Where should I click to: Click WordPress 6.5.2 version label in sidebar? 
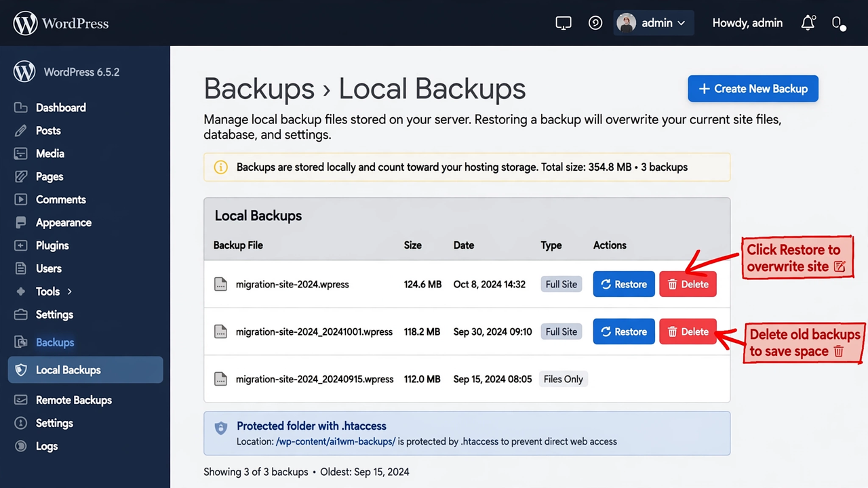(x=81, y=73)
